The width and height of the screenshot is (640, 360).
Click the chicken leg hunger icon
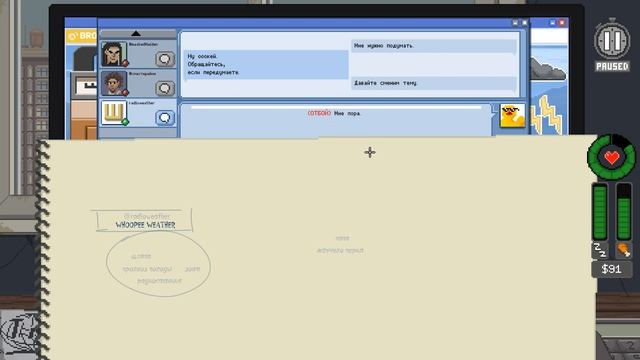[623, 249]
